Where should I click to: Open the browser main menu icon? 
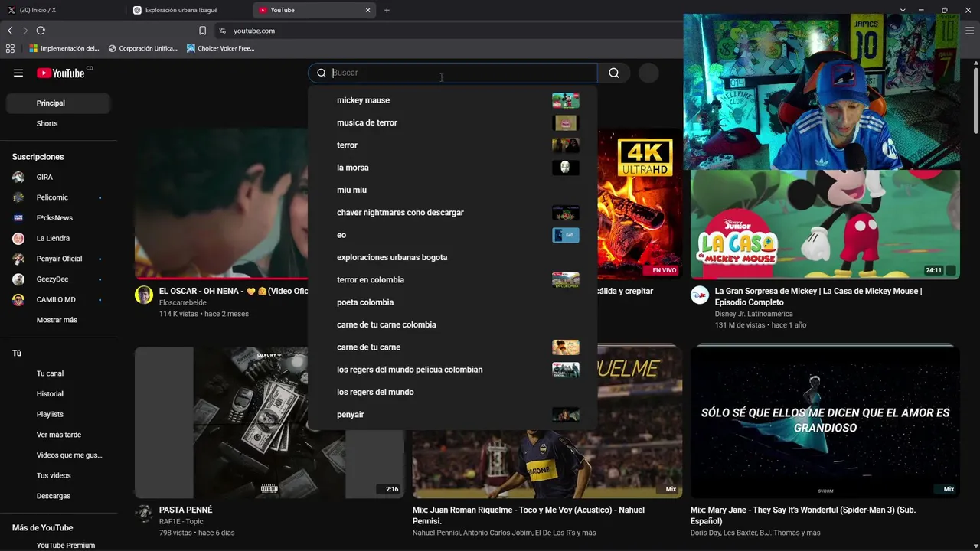click(969, 31)
